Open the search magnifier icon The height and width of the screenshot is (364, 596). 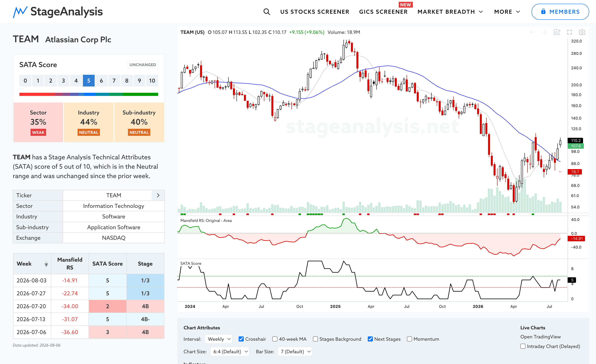point(267,12)
